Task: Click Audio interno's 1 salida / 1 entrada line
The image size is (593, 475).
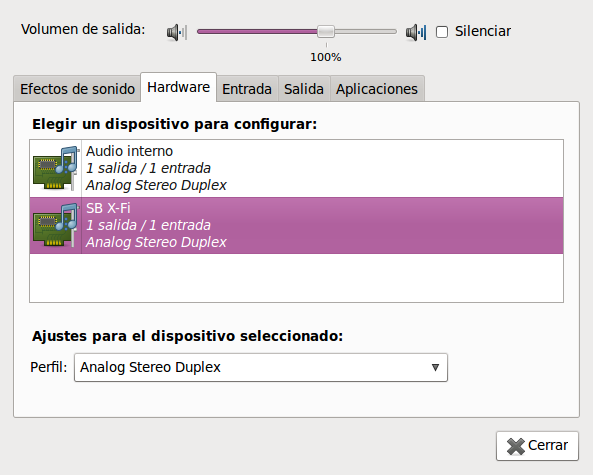Action: [148, 168]
